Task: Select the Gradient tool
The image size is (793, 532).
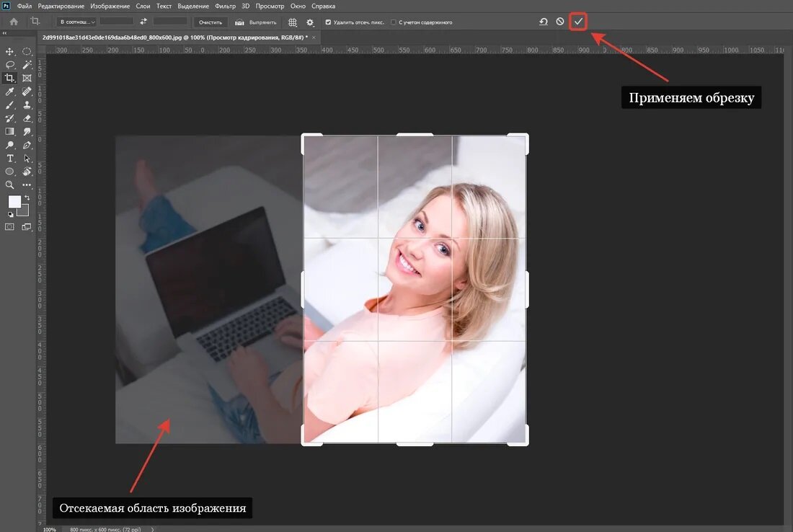Action: 9,131
